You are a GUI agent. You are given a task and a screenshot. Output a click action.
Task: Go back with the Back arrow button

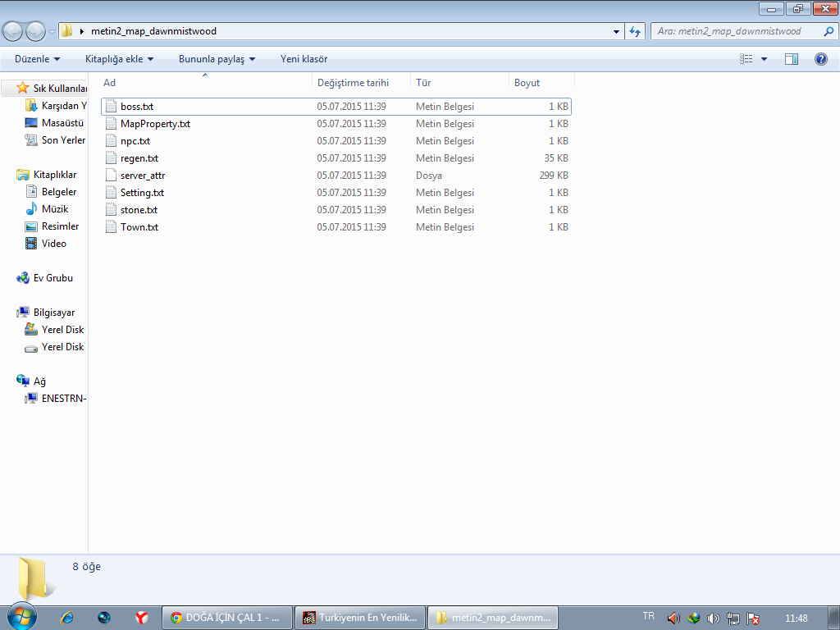(x=13, y=32)
